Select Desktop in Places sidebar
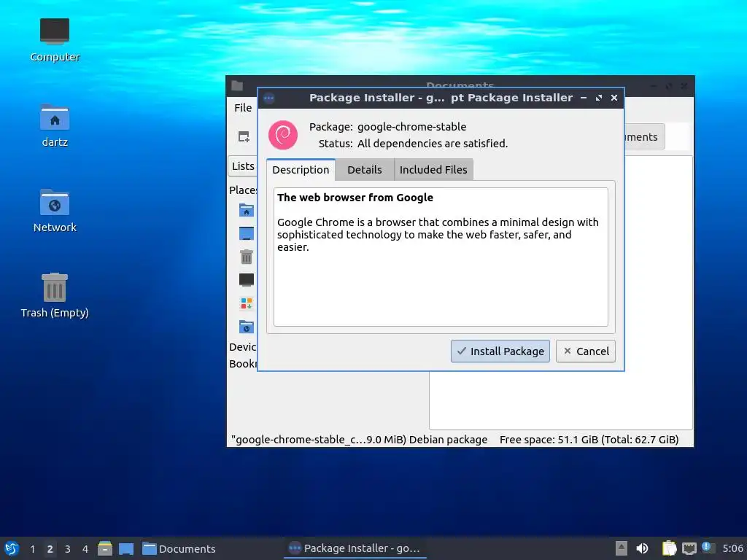The width and height of the screenshot is (747, 560). tap(247, 233)
